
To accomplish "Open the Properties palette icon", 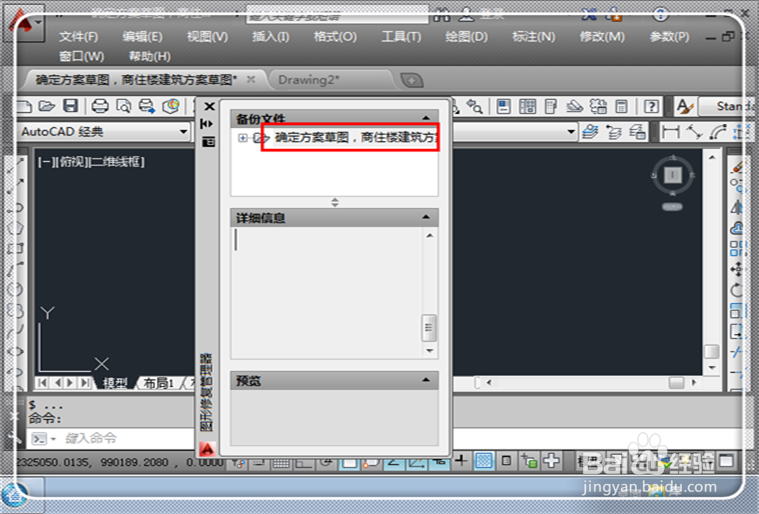I will click(503, 106).
